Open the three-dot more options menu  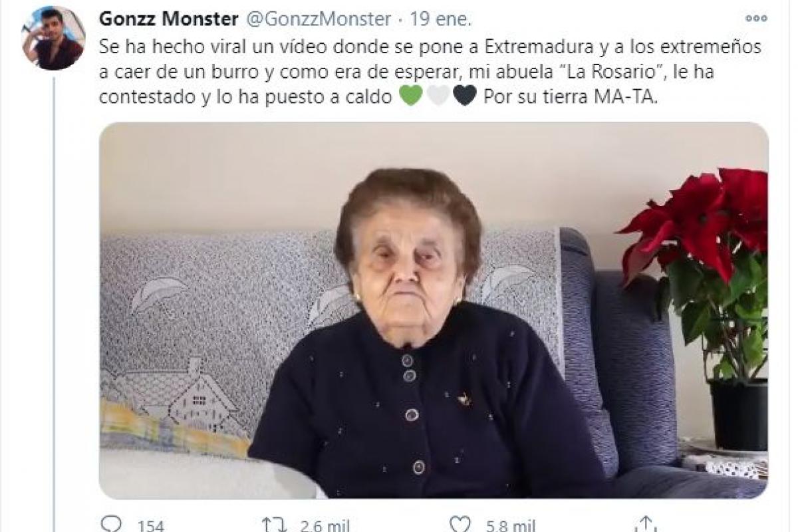pyautogui.click(x=756, y=19)
